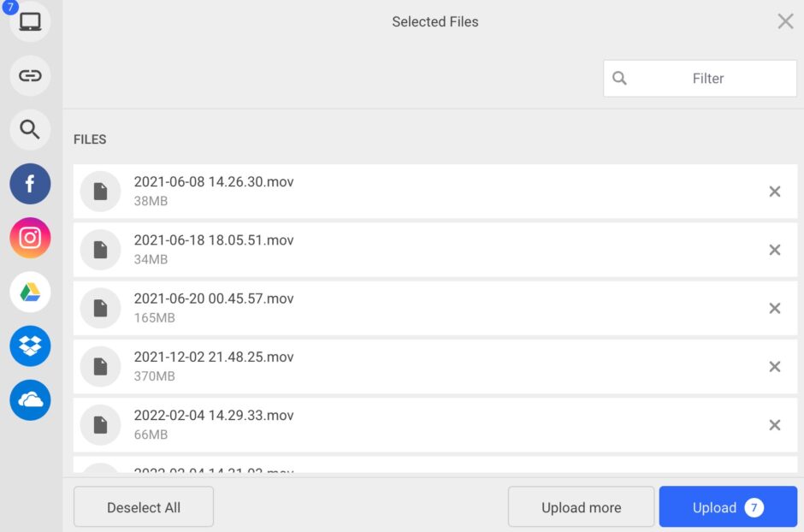Choose Instagram as upload source

[x=30, y=238]
